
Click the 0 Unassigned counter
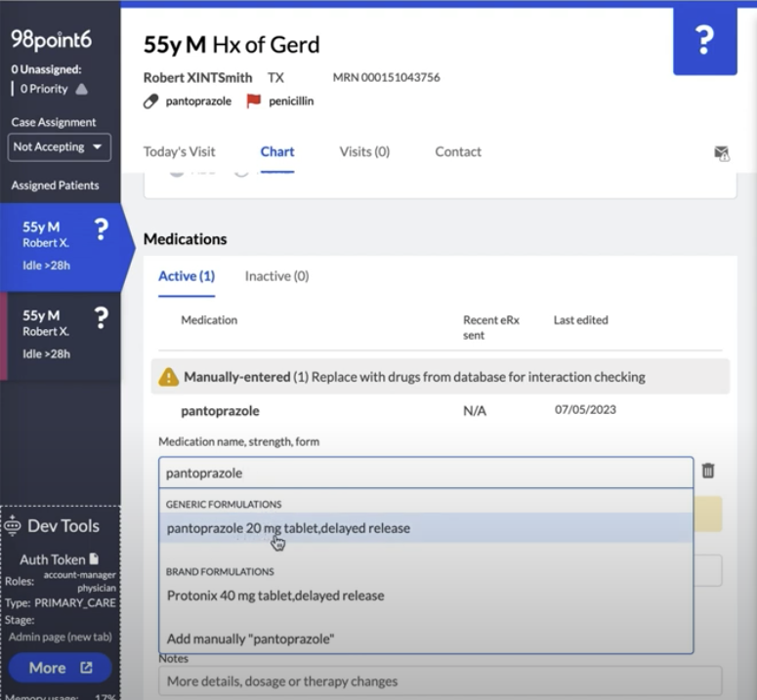pyautogui.click(x=46, y=69)
